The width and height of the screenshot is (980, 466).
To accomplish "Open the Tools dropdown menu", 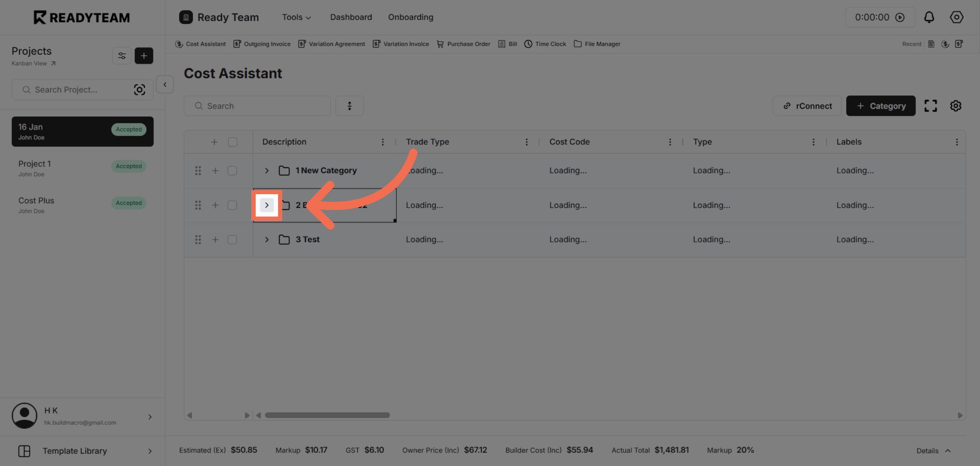I will 296,17.
